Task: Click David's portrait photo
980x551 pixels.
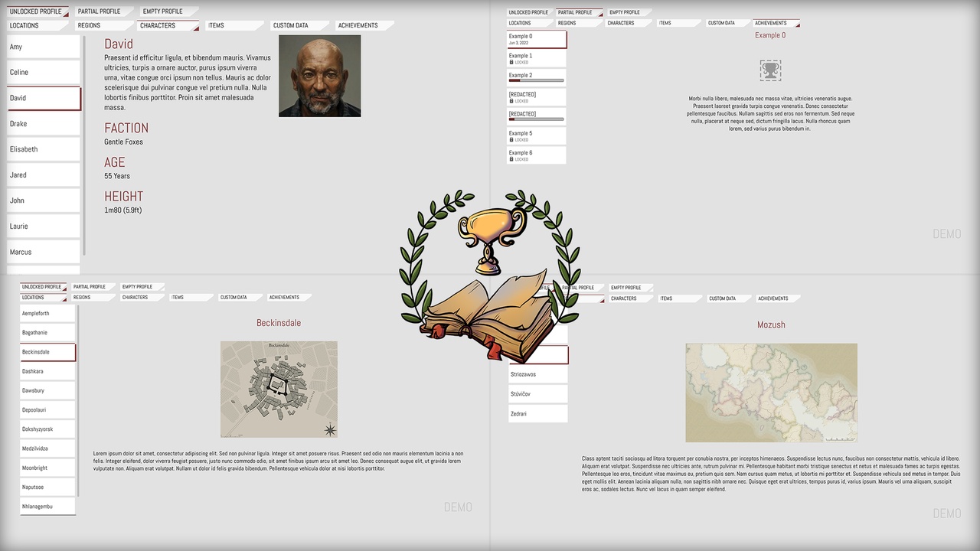Action: tap(320, 76)
